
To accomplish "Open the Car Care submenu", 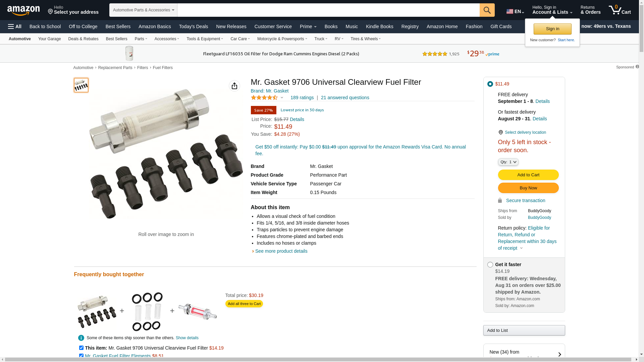I will pyautogui.click(x=240, y=39).
